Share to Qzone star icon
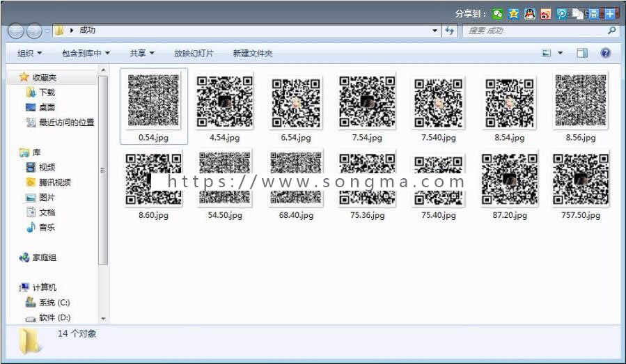626x364 pixels. [513, 15]
